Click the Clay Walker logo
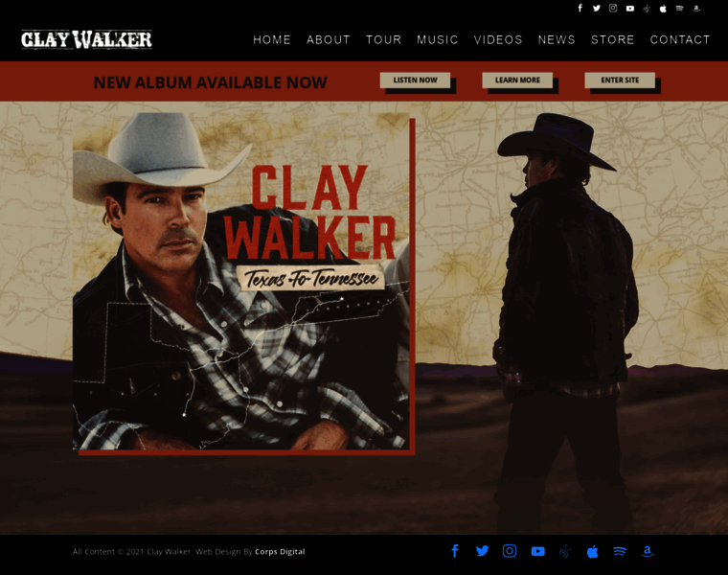The width and height of the screenshot is (728, 575). pos(86,39)
